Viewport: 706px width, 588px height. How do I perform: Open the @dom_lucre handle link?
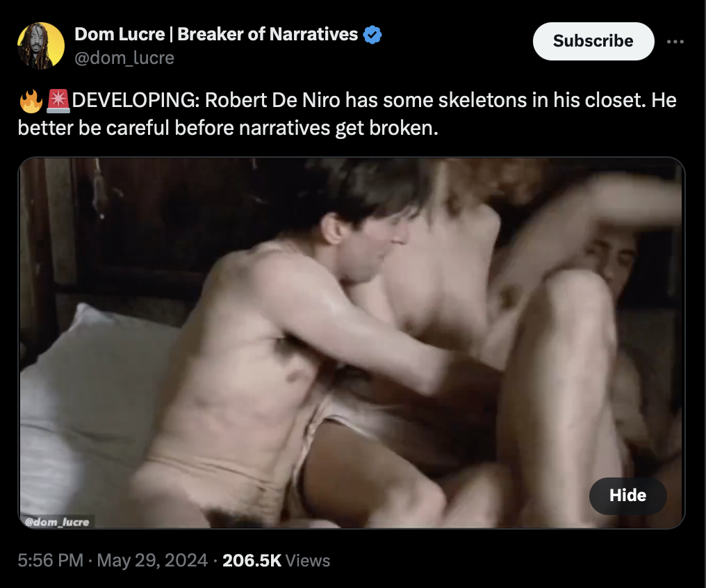point(124,58)
